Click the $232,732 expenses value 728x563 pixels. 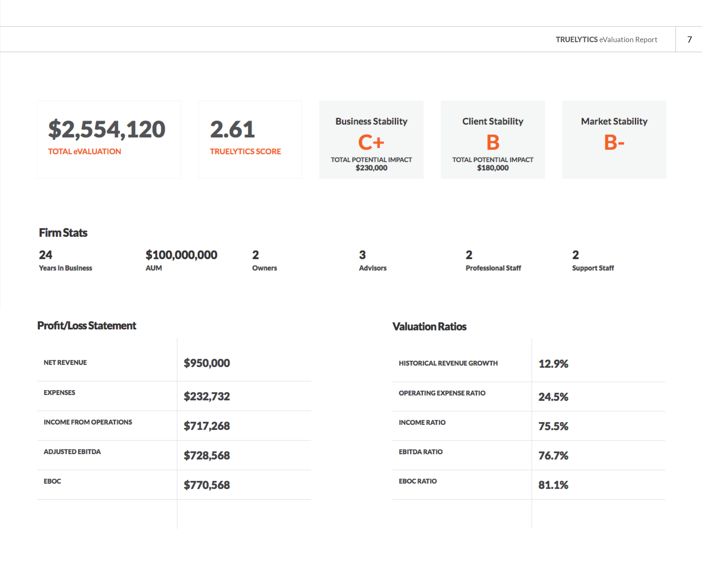tap(207, 396)
